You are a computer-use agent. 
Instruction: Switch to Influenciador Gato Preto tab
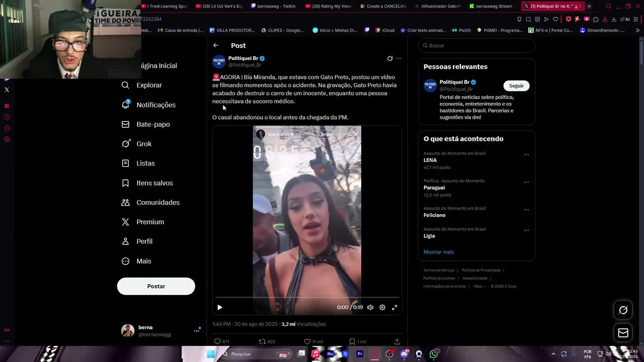coord(437,6)
